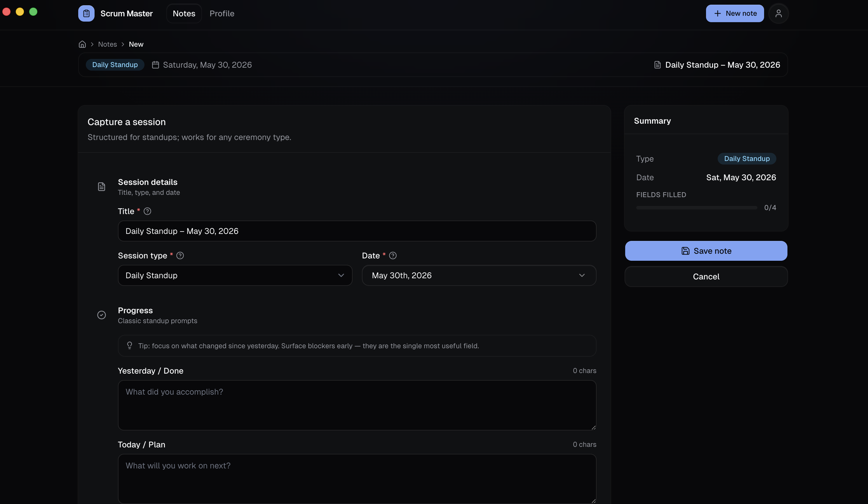This screenshot has width=868, height=504.
Task: Focus the Yesterday / Done text area
Action: pos(357,405)
